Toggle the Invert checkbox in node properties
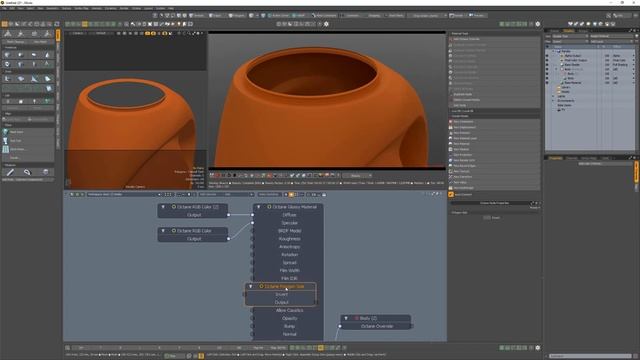 (487, 218)
